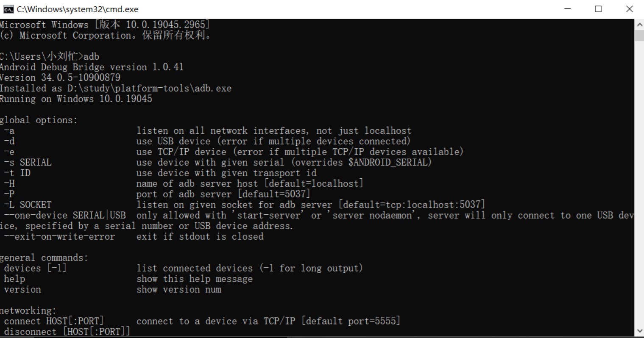
Task: Click the C:\Windows\system32\cmd.exe title text
Action: tap(78, 9)
